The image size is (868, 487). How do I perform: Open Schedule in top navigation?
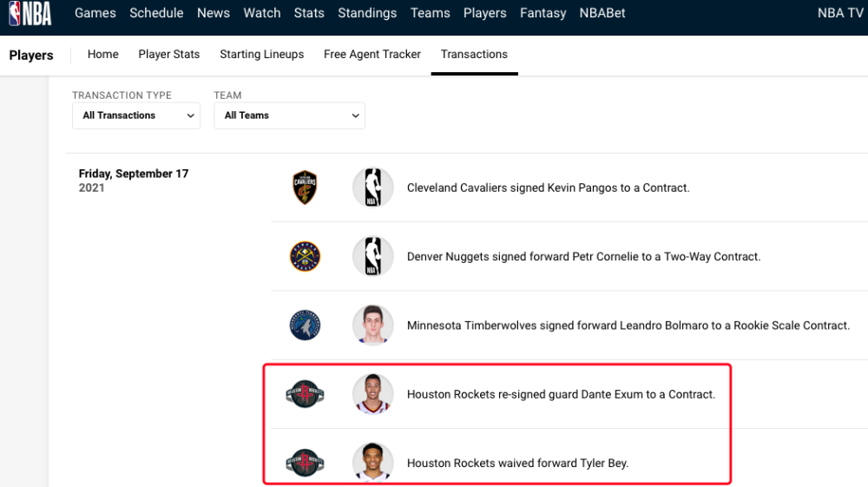[156, 13]
